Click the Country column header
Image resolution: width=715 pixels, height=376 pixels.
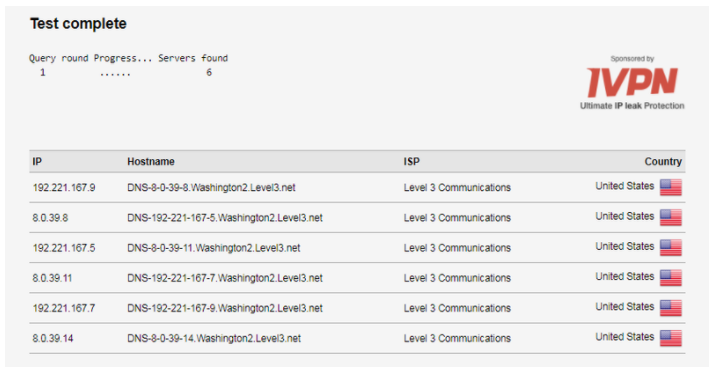pos(663,161)
